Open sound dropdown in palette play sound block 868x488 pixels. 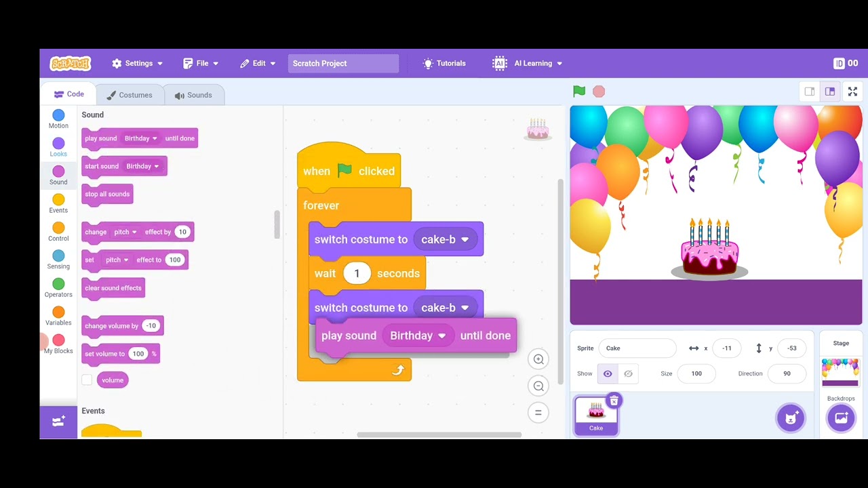point(140,138)
